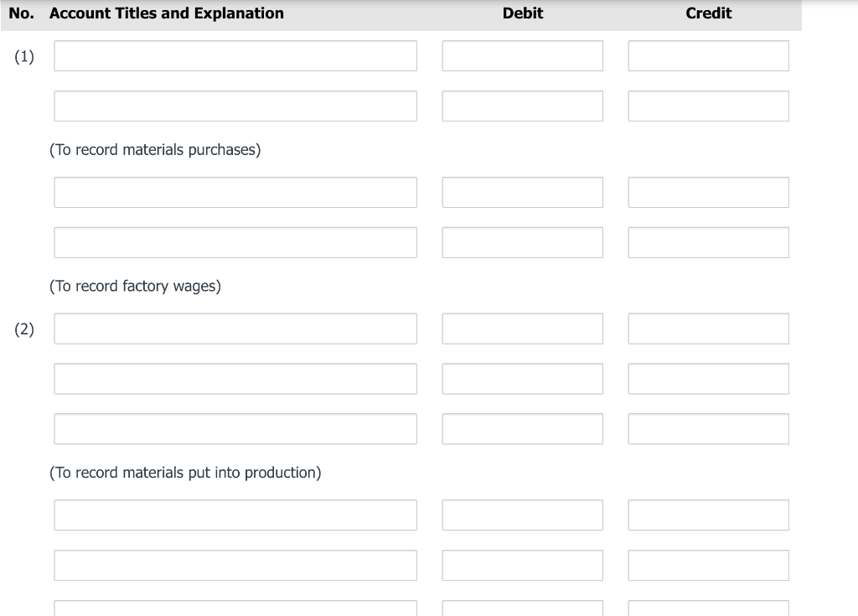
Task: Click the credit field on the first row
Action: tap(708, 55)
